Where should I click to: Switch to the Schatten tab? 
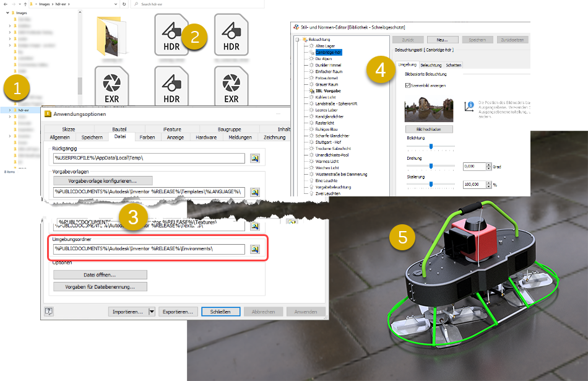tap(453, 65)
